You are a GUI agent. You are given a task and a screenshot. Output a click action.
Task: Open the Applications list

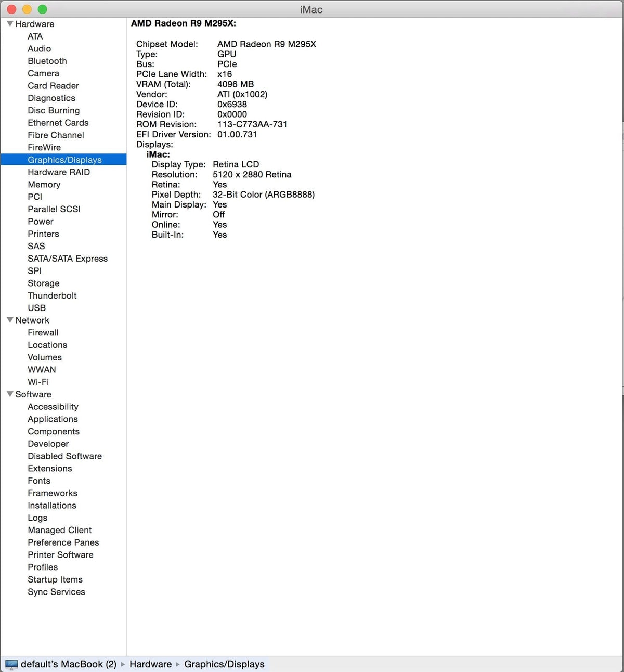tap(53, 419)
